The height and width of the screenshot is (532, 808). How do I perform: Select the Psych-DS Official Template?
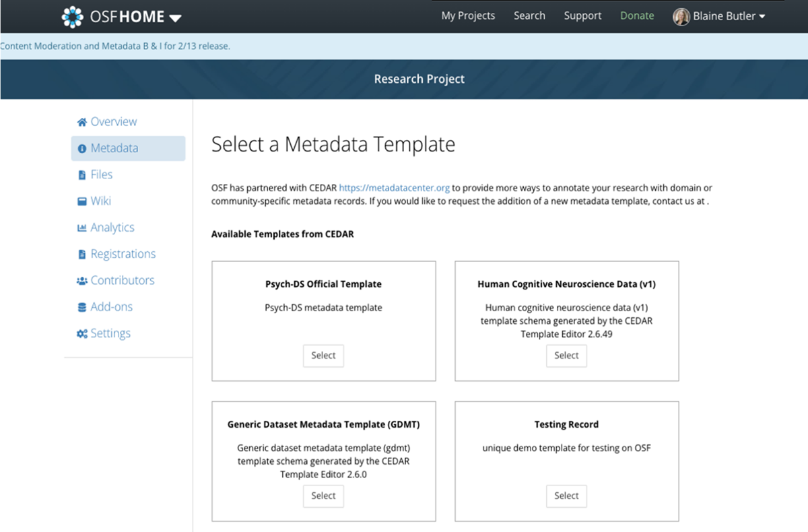pos(323,356)
